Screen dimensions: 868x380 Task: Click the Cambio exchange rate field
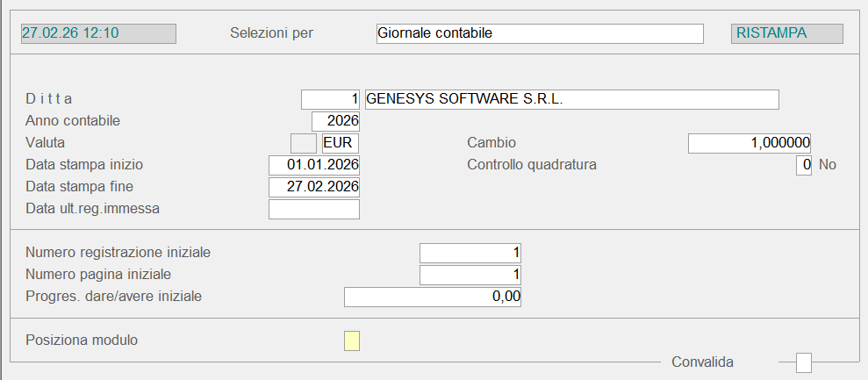tap(750, 143)
